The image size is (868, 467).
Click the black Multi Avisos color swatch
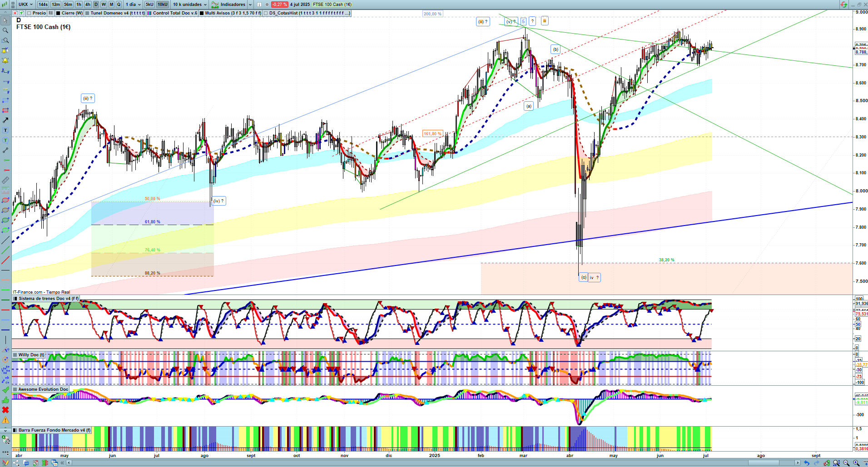(x=202, y=13)
